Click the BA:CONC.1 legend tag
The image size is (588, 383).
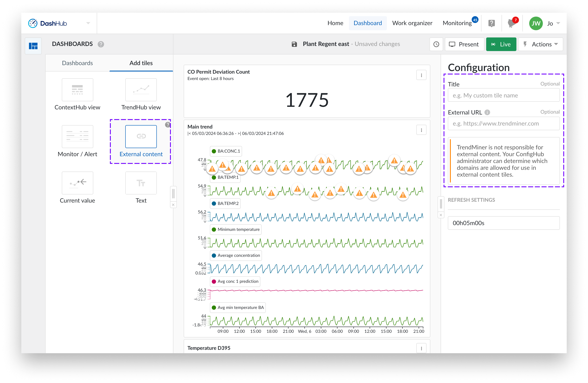(226, 151)
